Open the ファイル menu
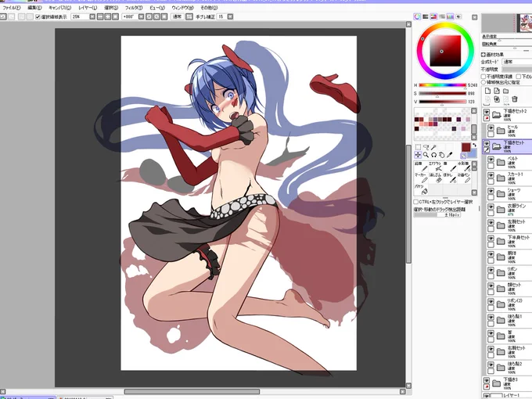 tap(11, 8)
